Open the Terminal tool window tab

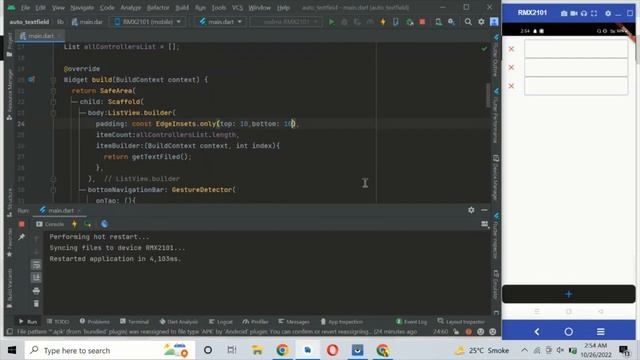[x=135, y=322]
